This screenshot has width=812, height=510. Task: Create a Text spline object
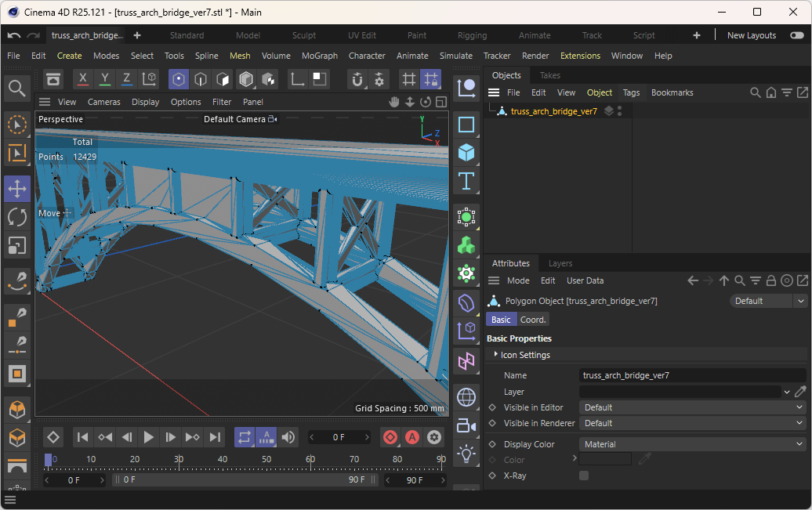point(466,181)
